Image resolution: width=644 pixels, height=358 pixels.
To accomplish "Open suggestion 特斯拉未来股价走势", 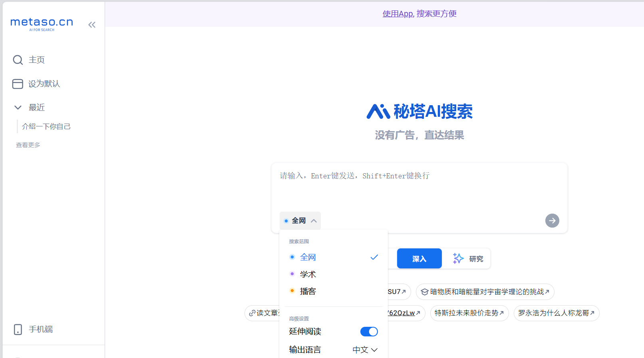I will [469, 313].
